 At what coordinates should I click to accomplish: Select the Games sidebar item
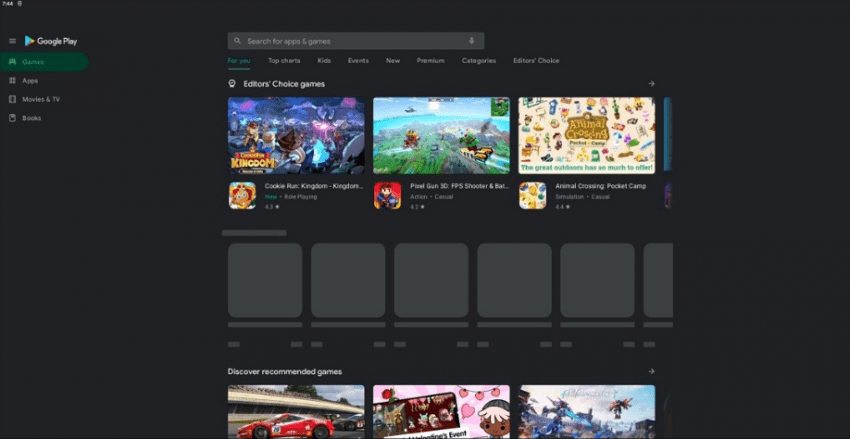coord(44,62)
